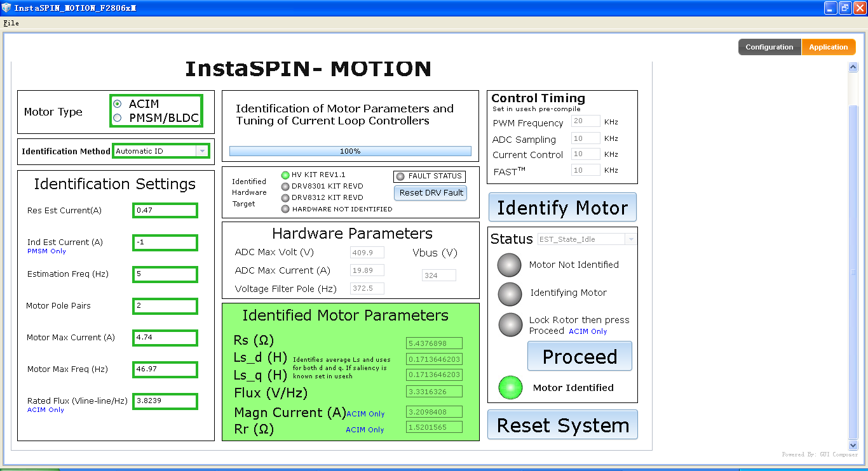The image size is (868, 471).
Task: Click the "Identified Motor Parameters" heading
Action: 346,315
